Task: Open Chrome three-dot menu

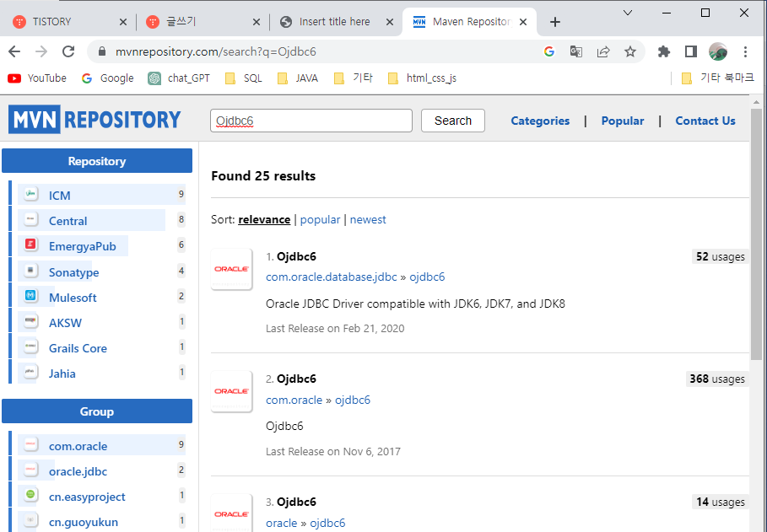Action: coord(745,51)
